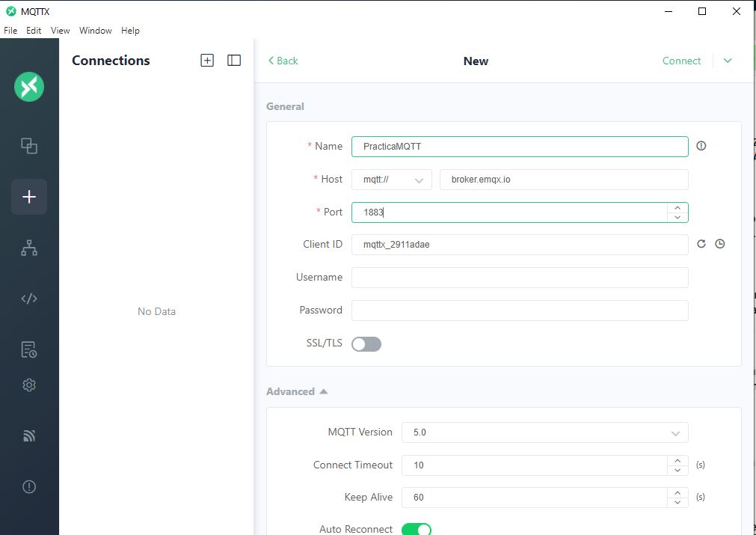The image size is (756, 535).
Task: Click the Connections panel title
Action: pos(111,61)
